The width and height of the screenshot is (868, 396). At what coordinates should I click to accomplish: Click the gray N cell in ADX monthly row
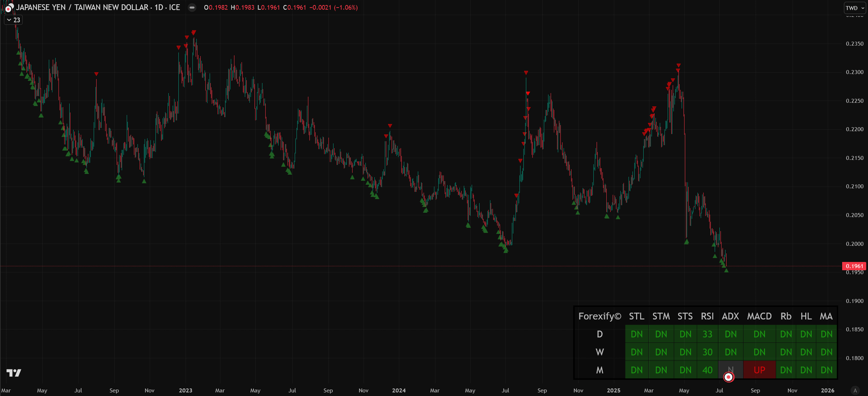click(x=730, y=369)
